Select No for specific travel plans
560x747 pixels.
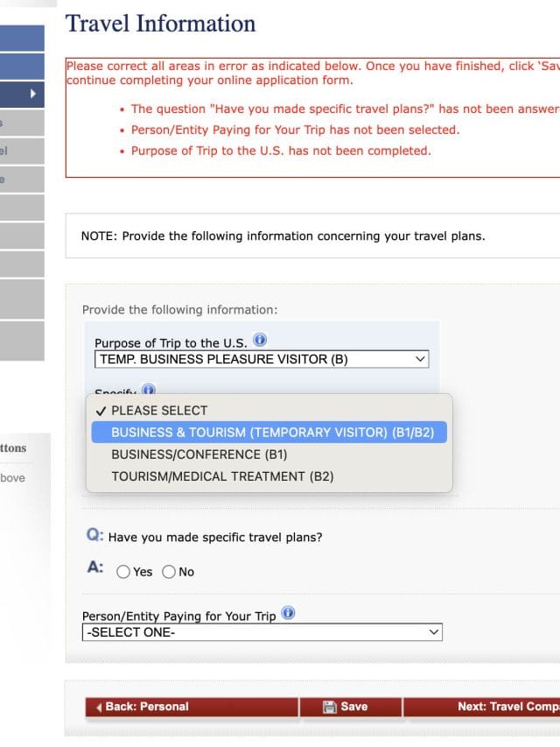[169, 572]
